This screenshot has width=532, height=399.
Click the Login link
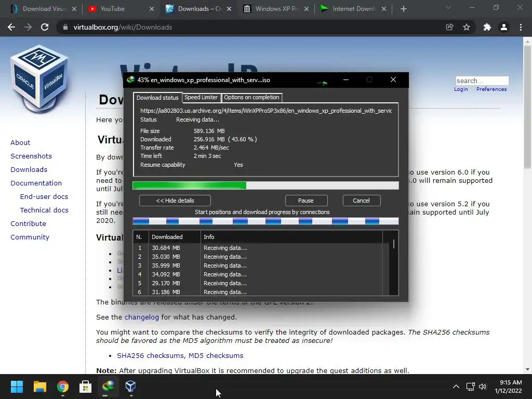click(x=461, y=89)
